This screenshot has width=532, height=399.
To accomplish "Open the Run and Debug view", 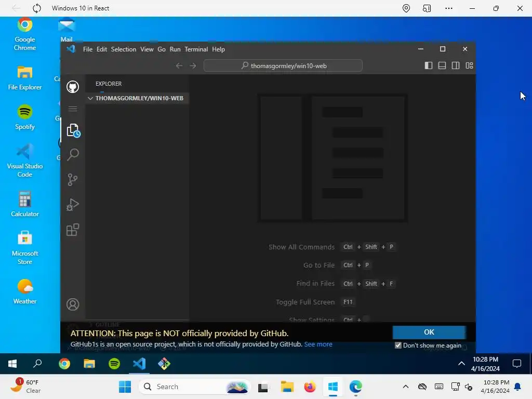I will pyautogui.click(x=73, y=205).
